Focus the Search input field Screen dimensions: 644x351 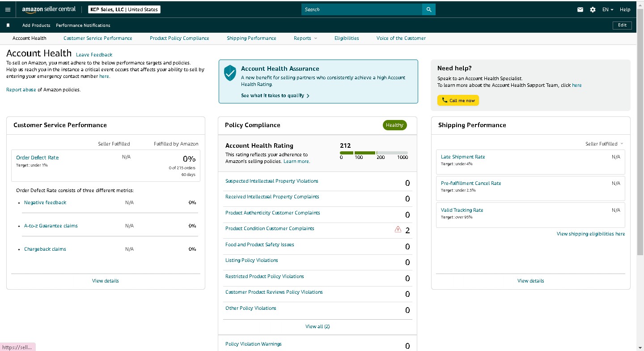click(x=362, y=9)
